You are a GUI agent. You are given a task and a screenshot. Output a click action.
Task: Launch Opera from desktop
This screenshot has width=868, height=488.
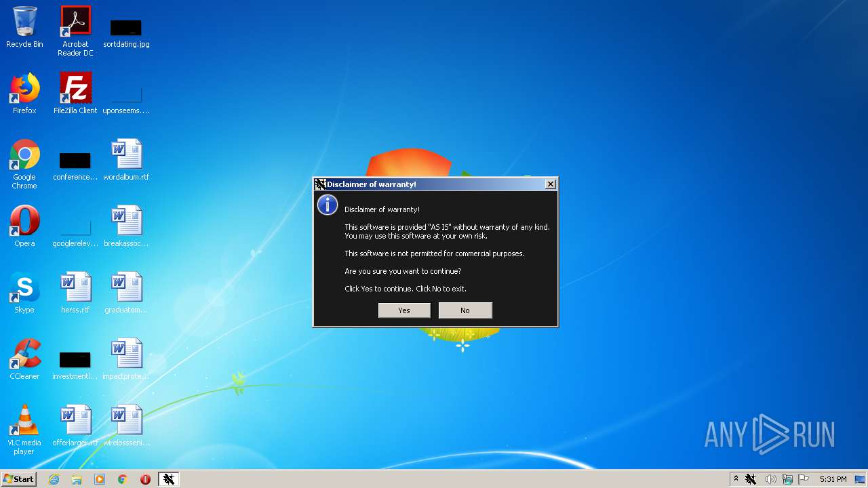point(24,226)
